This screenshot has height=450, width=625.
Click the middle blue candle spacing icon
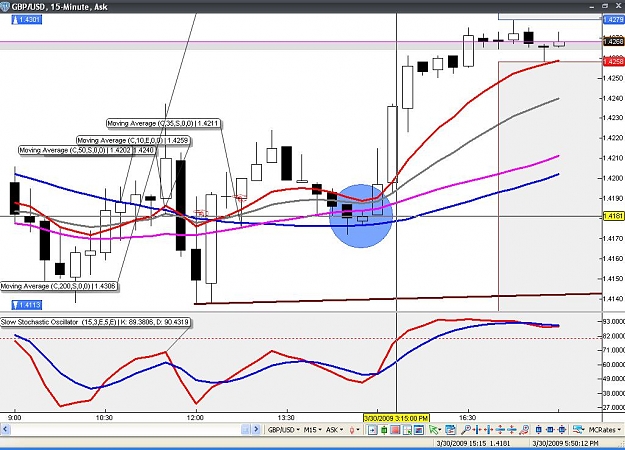pos(550,430)
